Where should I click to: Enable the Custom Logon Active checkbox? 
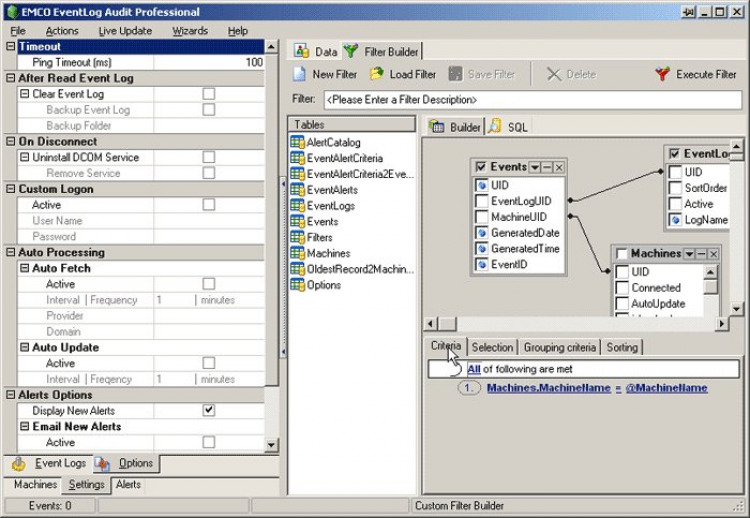click(x=209, y=204)
